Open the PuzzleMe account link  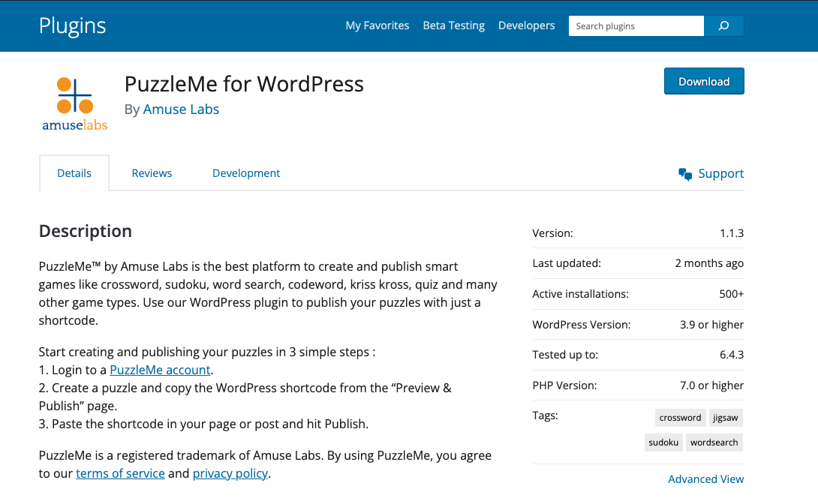160,370
